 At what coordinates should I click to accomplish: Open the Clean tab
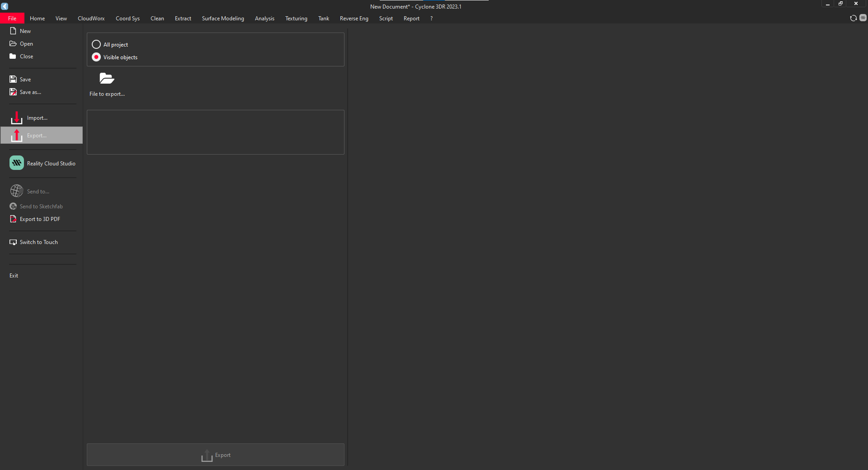tap(157, 19)
